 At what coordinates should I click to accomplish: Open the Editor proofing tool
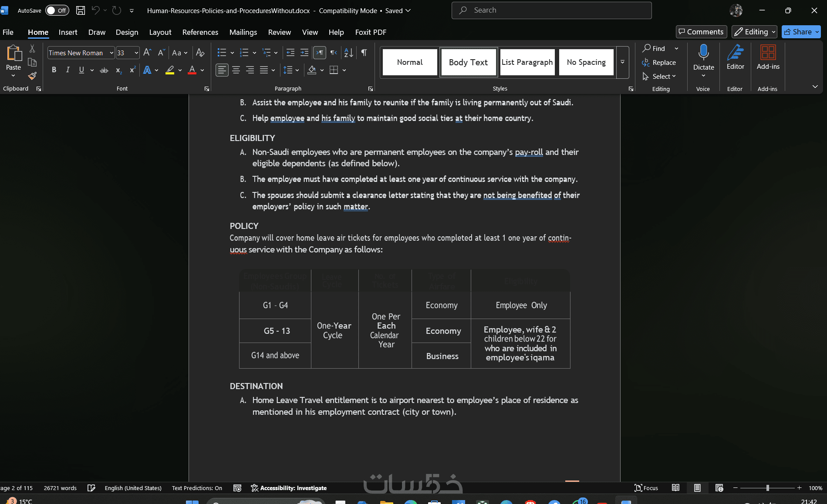point(735,57)
